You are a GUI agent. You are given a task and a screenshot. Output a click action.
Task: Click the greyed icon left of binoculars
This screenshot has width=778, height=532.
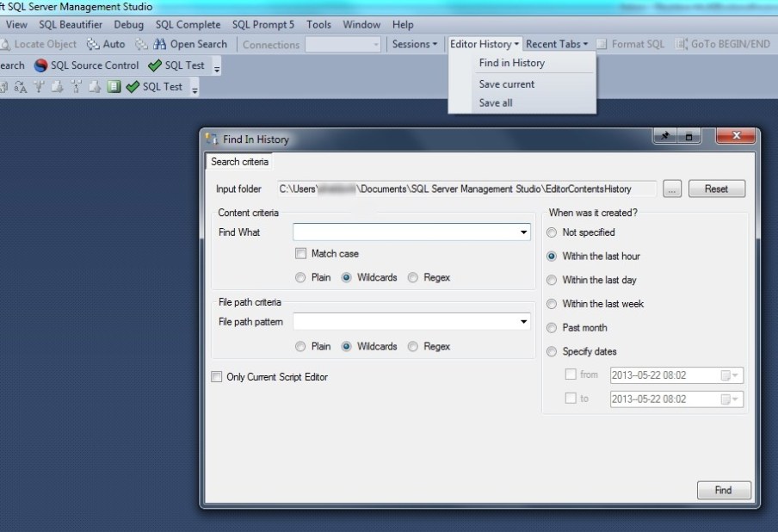(x=141, y=44)
